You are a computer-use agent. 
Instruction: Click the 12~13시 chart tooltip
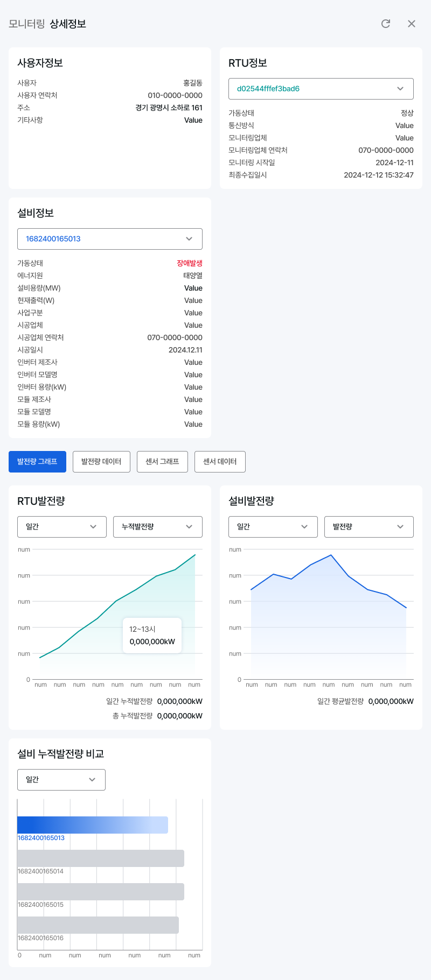coord(152,636)
